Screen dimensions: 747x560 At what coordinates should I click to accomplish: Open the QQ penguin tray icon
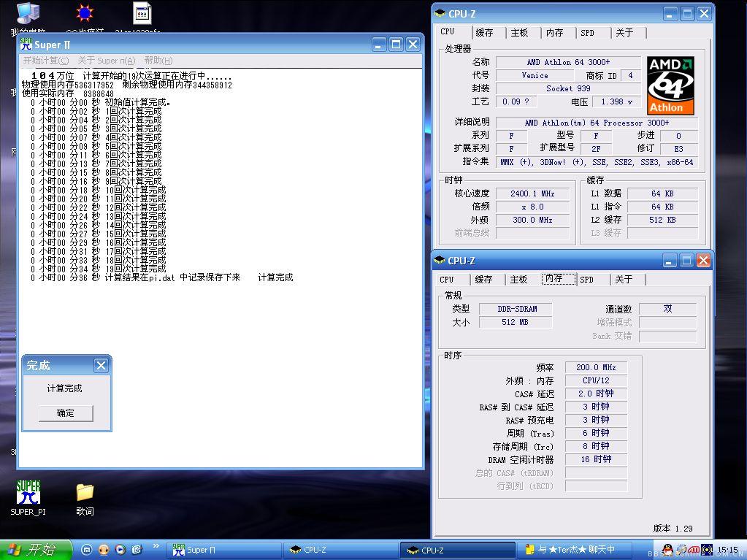point(668,550)
